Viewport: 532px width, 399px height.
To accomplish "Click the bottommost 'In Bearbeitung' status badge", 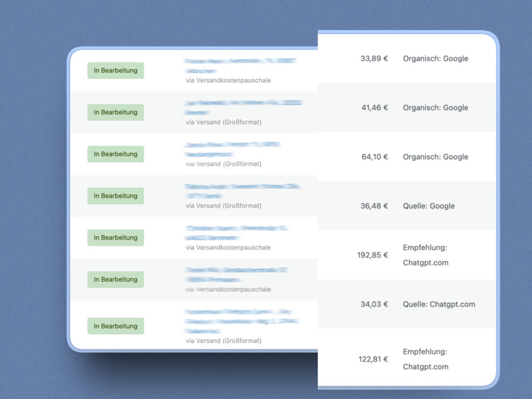I will tap(116, 326).
